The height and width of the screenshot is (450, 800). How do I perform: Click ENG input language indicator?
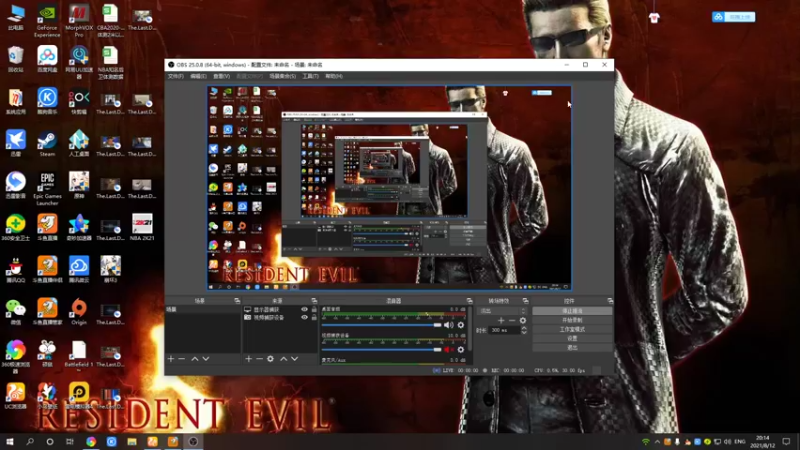pyautogui.click(x=739, y=441)
